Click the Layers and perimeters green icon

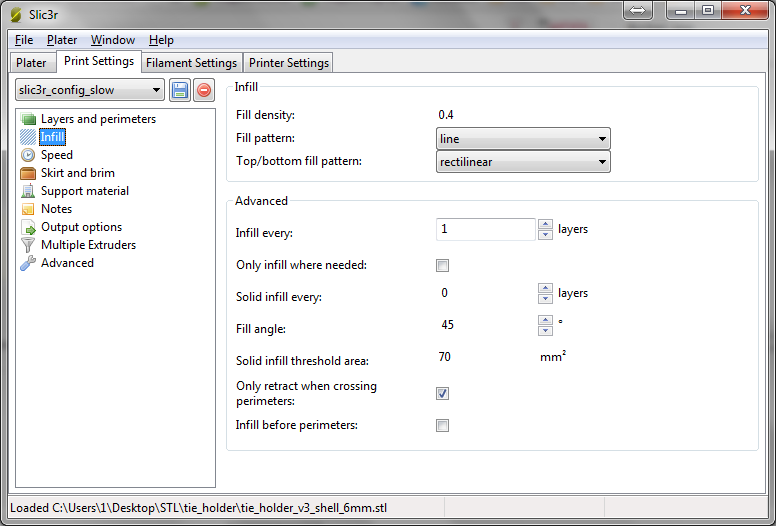[28, 119]
